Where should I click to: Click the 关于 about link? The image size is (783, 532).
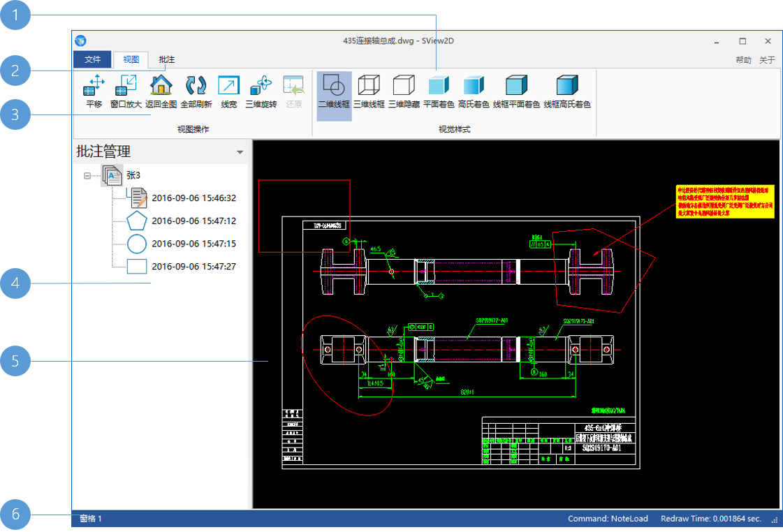coord(767,60)
